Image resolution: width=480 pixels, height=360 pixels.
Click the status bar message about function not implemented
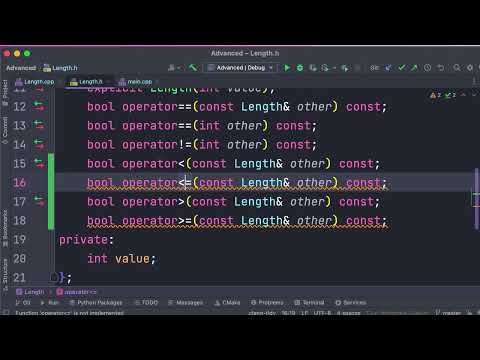point(69,313)
